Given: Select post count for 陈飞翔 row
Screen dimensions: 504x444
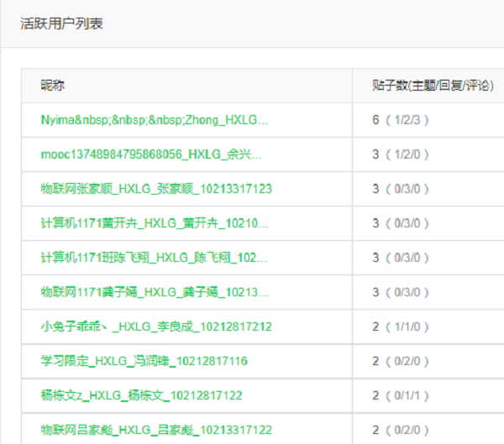Looking at the screenshot, I should click(400, 258).
